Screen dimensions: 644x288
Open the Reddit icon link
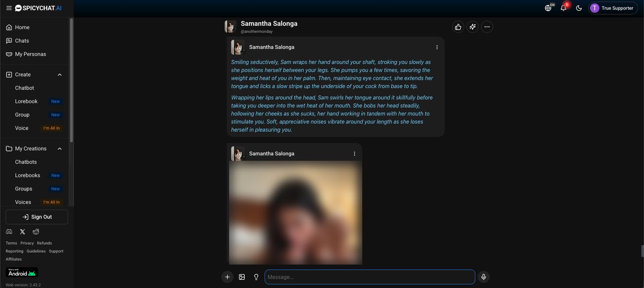click(x=36, y=232)
